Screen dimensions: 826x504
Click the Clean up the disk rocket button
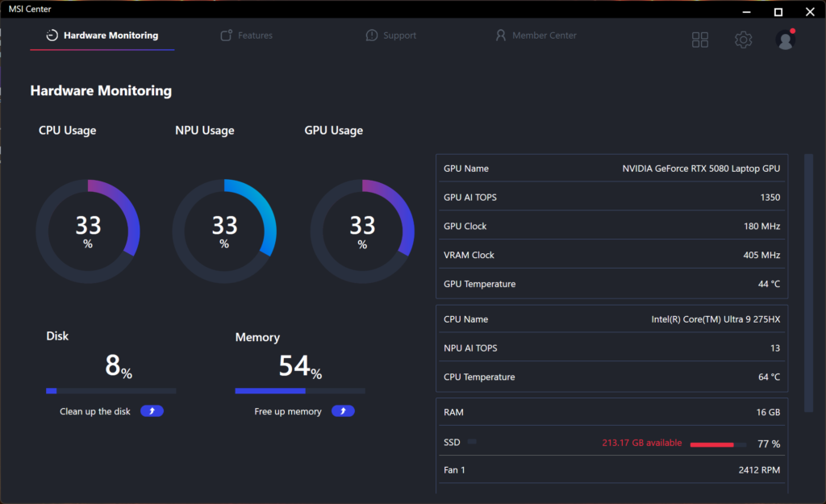(152, 411)
